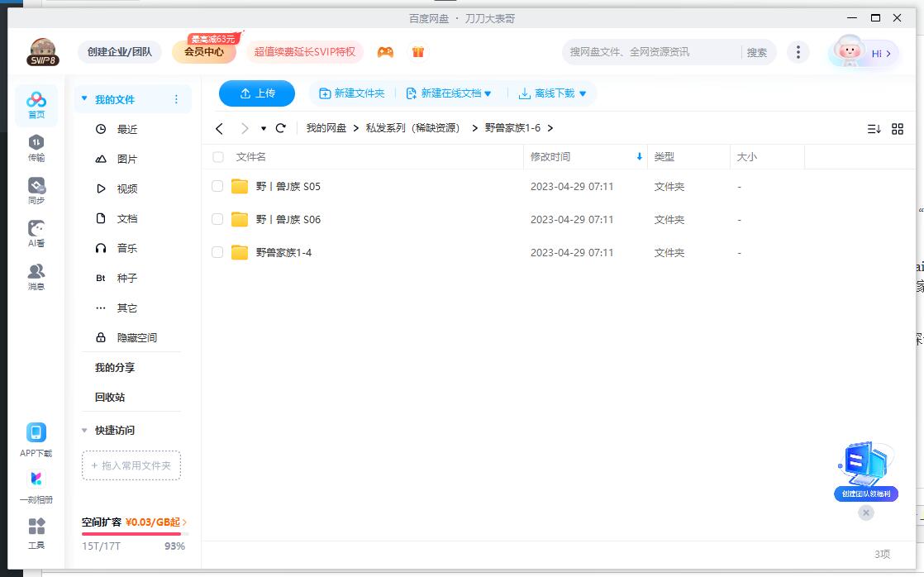Click the game controller icon in top bar

385,51
